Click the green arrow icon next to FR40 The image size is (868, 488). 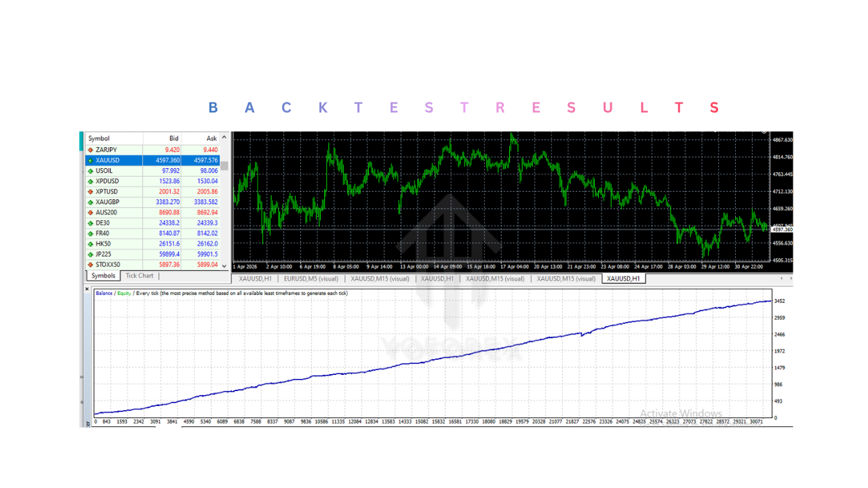[x=90, y=234]
